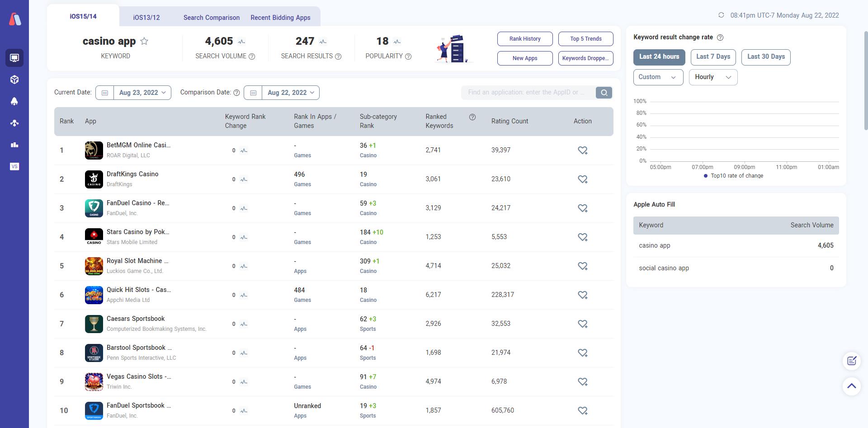View BetMGM rank change trend icon
The image size is (868, 428).
(x=244, y=151)
